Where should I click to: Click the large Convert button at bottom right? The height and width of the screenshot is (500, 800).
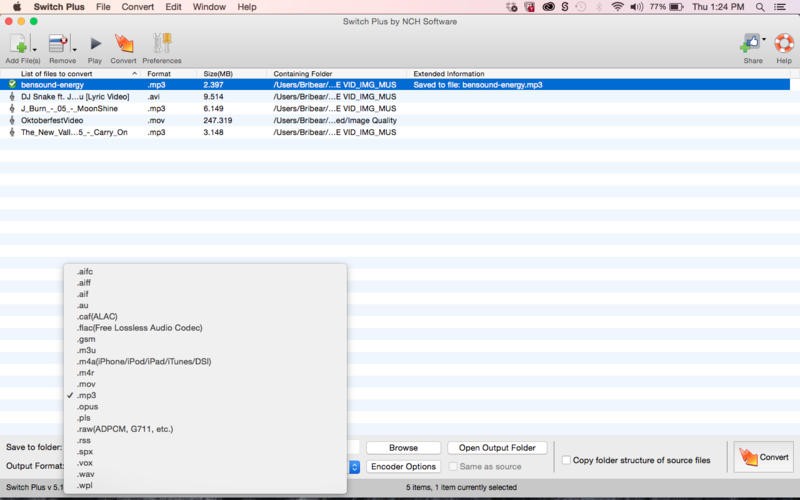point(763,457)
